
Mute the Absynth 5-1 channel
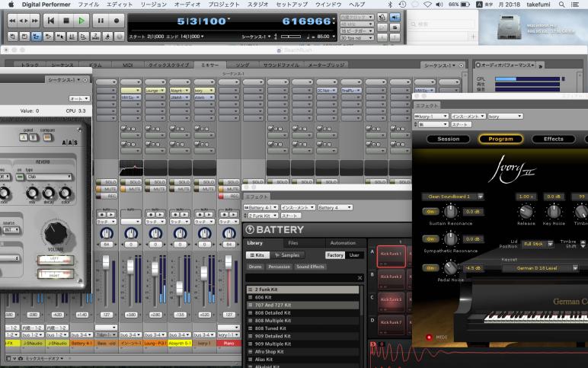181,189
